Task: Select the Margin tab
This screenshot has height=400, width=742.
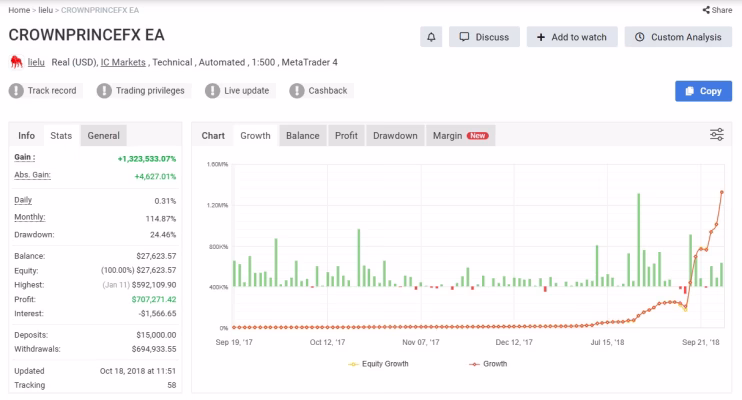Action: [x=460, y=135]
